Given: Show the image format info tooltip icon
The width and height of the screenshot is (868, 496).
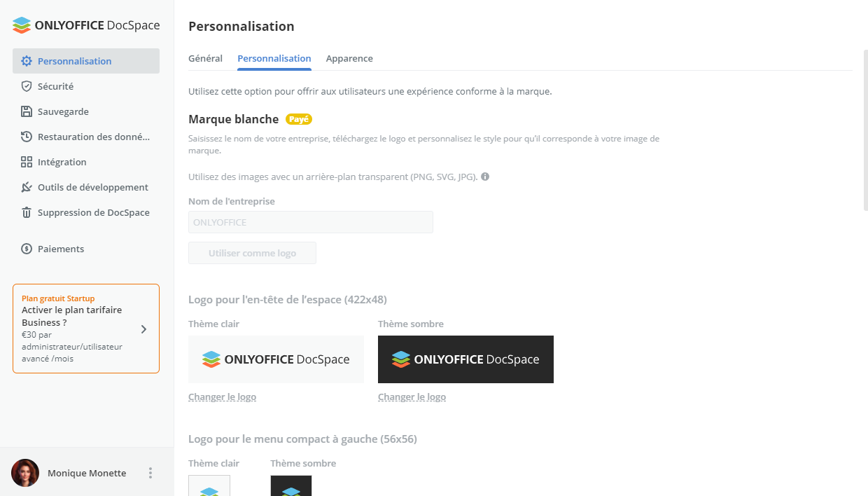Looking at the screenshot, I should [485, 177].
